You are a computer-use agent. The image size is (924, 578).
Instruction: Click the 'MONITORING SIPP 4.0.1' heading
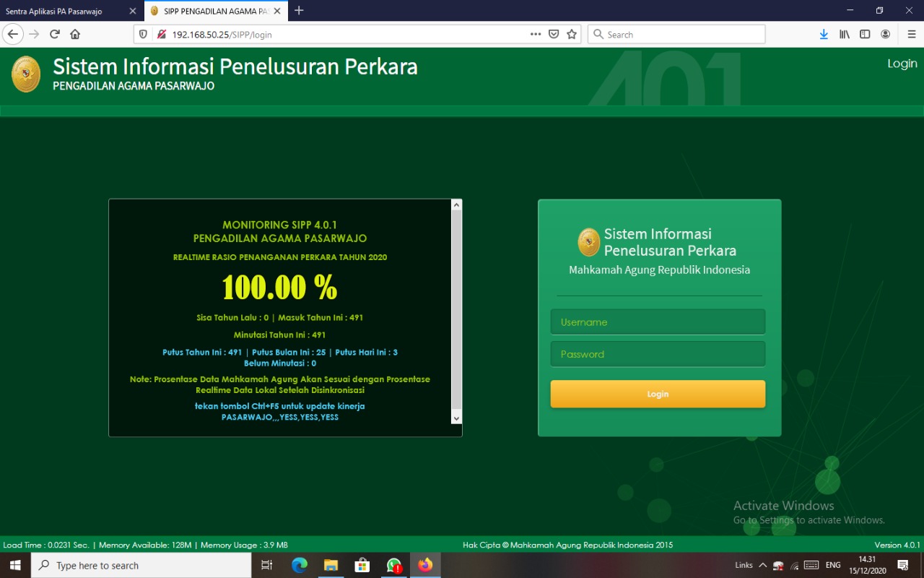280,225
